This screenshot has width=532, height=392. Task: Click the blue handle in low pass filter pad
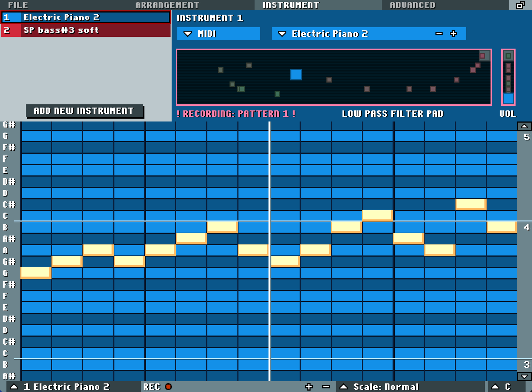[x=296, y=75]
